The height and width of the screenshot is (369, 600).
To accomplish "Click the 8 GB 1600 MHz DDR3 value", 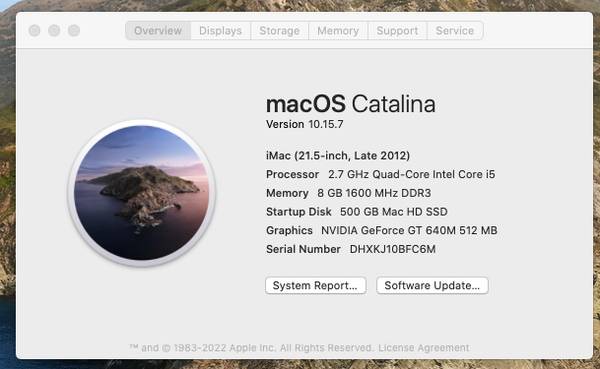I will (374, 193).
